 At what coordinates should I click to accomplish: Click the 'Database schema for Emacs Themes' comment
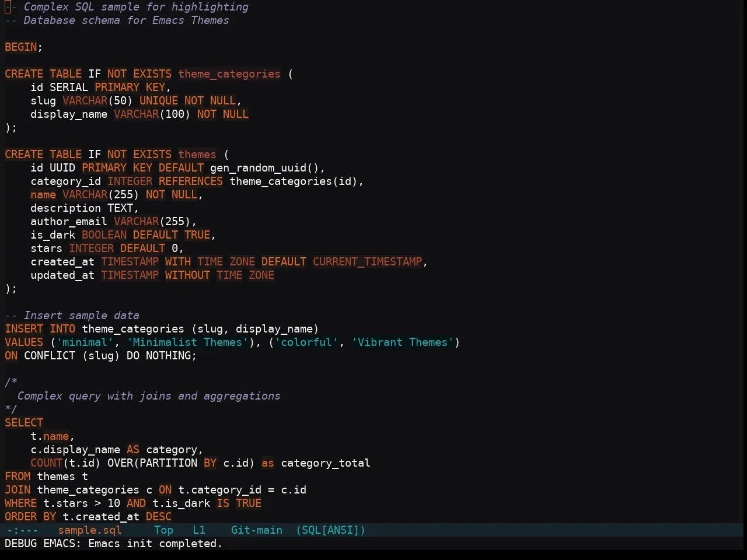click(117, 20)
